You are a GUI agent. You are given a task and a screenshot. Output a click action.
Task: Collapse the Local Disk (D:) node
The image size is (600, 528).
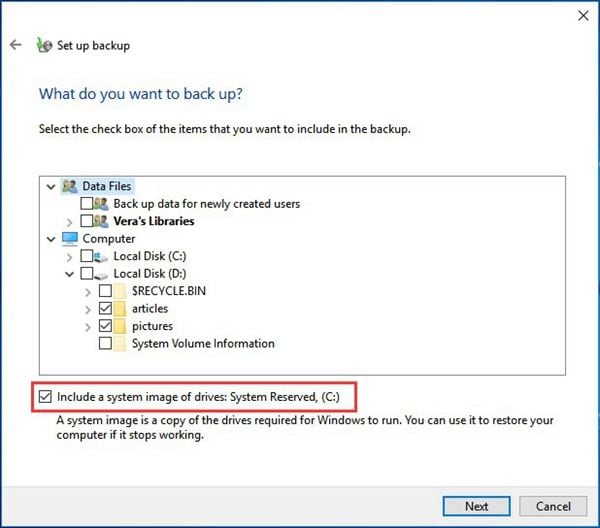[x=69, y=274]
